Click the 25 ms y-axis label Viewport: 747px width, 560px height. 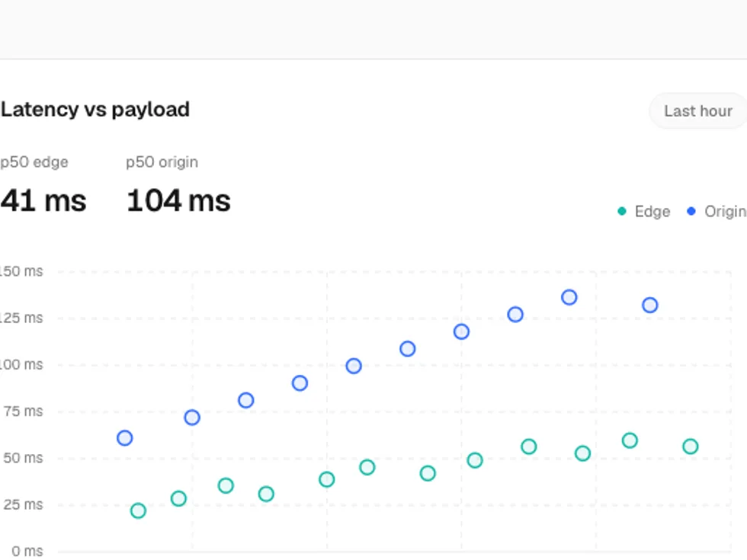[x=23, y=504]
